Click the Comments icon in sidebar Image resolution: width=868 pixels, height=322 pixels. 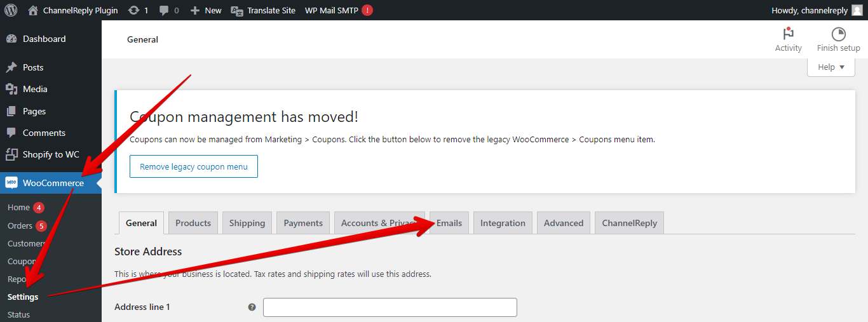pos(11,133)
